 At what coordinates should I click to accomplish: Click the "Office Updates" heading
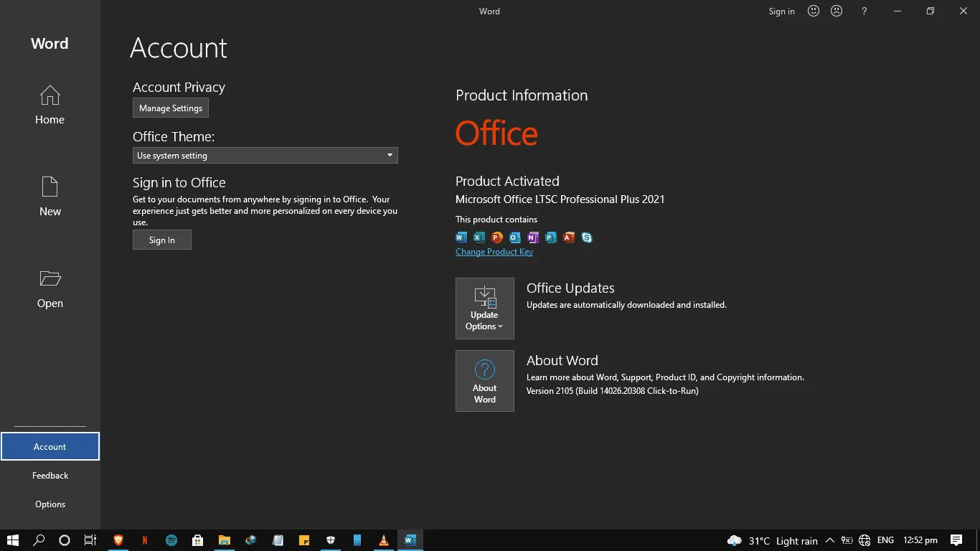click(x=570, y=288)
